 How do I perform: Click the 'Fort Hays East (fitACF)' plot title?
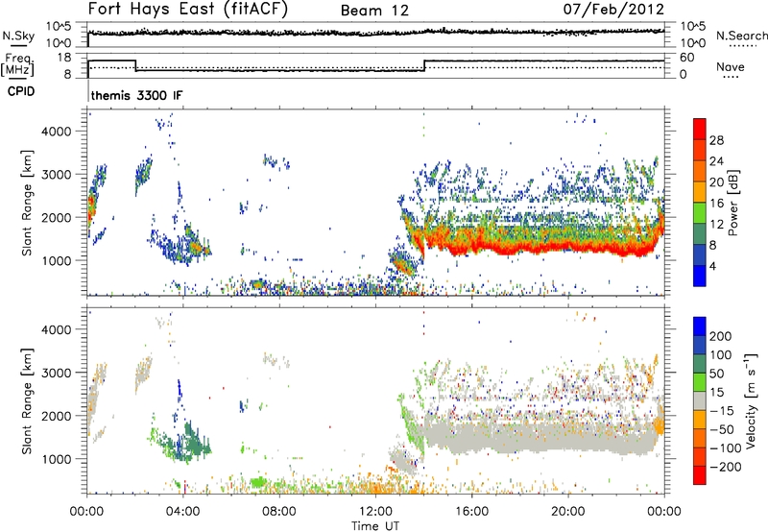point(188,10)
